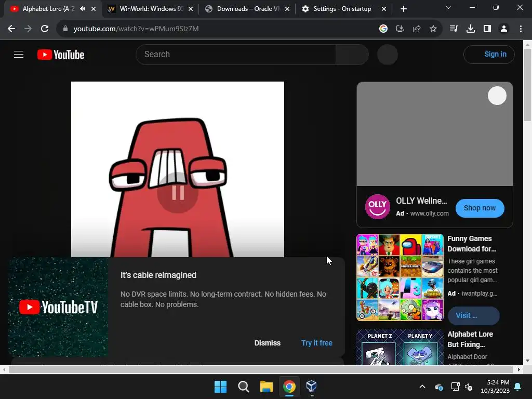Close the WinWorld tab
The height and width of the screenshot is (399, 532).
191,9
